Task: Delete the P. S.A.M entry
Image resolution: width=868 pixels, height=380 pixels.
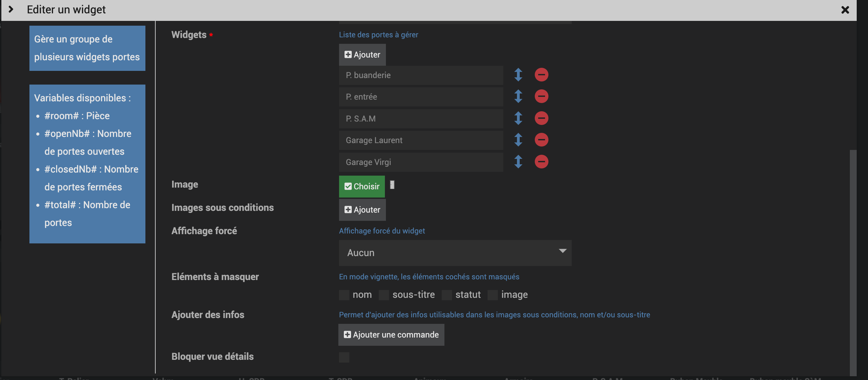Action: click(541, 118)
